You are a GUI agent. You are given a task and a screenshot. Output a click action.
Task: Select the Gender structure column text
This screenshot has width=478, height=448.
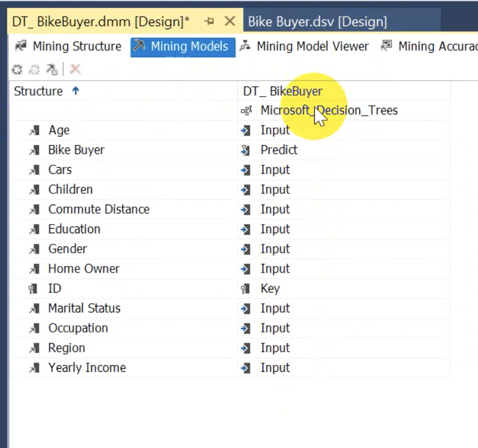click(x=68, y=249)
